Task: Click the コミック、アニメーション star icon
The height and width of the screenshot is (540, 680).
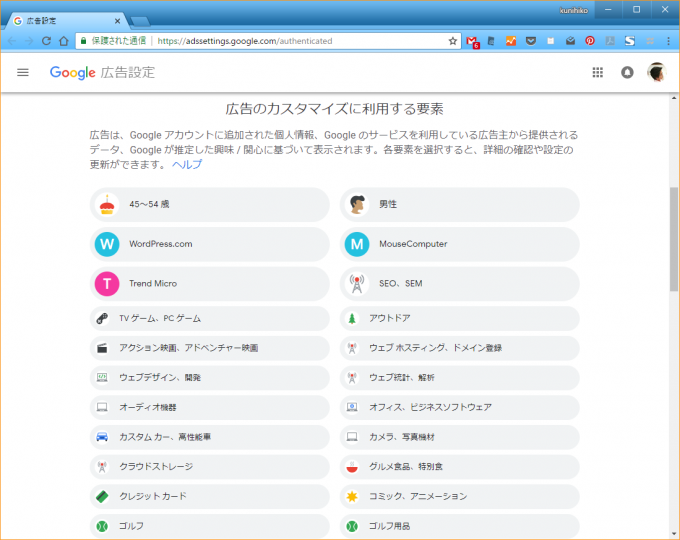Action: pos(352,496)
